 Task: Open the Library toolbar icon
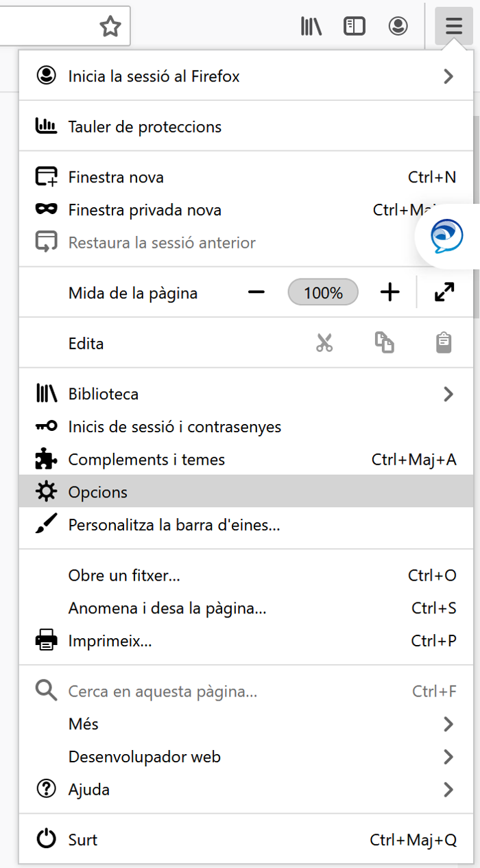pyautogui.click(x=311, y=27)
